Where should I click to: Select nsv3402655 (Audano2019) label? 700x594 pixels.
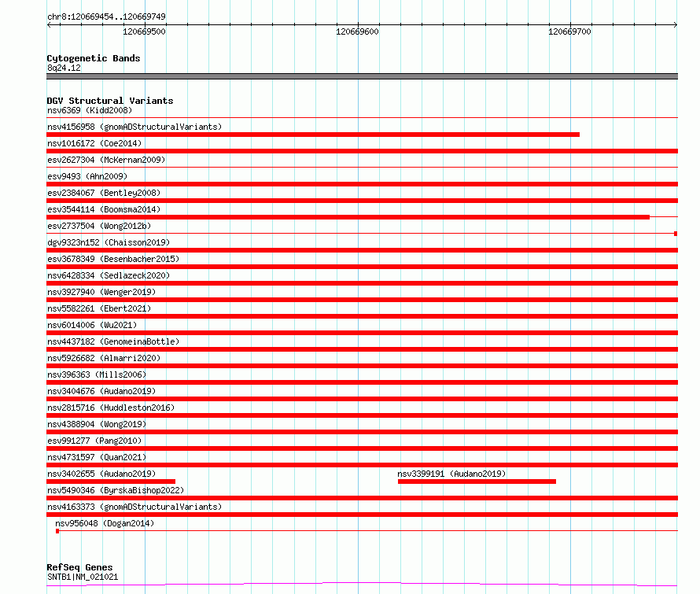point(101,474)
